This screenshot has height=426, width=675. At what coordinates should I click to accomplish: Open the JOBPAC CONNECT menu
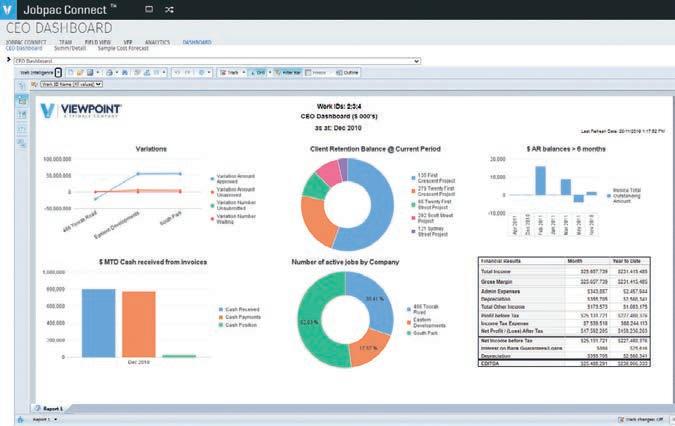[25, 42]
